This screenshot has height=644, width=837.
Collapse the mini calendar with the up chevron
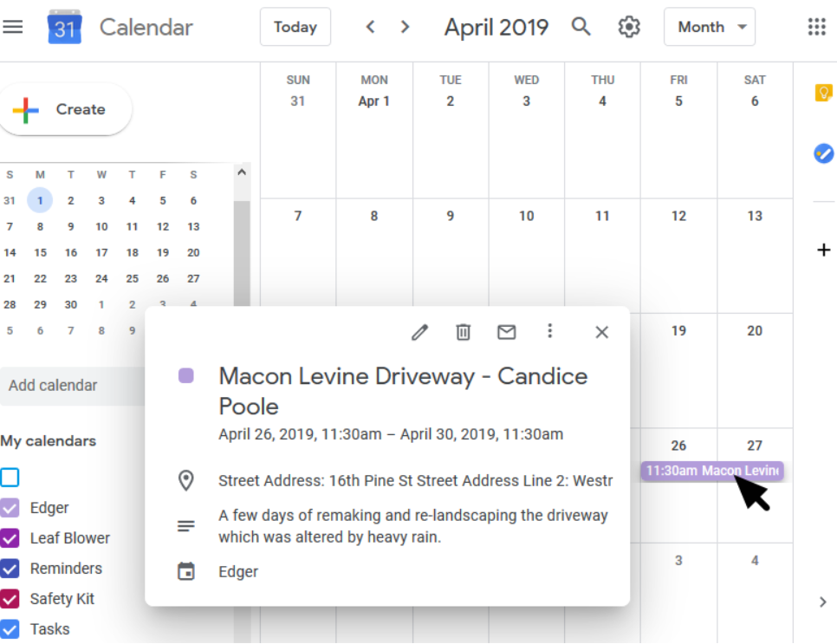coord(242,172)
